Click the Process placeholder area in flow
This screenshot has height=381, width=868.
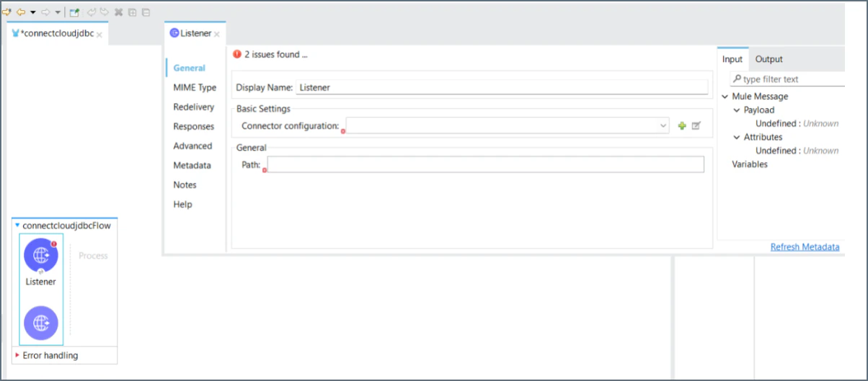pos(93,256)
